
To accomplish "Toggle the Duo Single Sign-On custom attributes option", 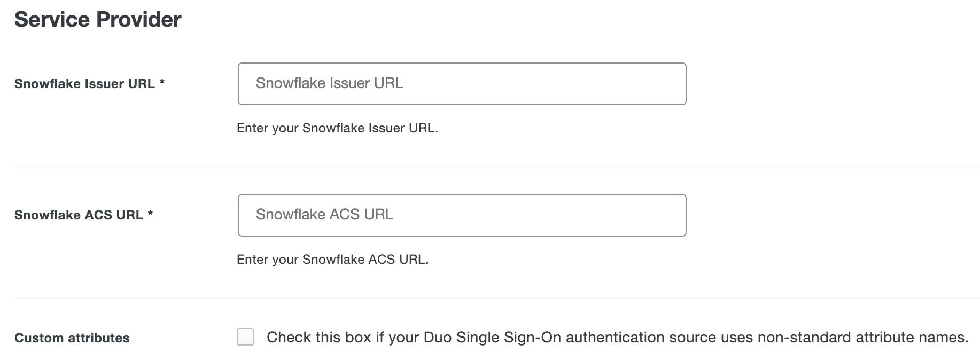I will coord(246,338).
